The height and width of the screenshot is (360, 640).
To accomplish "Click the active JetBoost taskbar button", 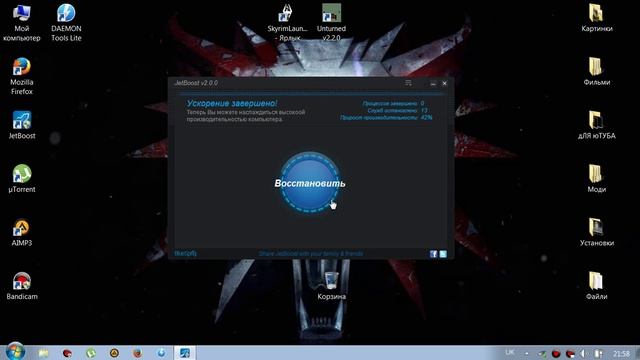I will (x=185, y=353).
